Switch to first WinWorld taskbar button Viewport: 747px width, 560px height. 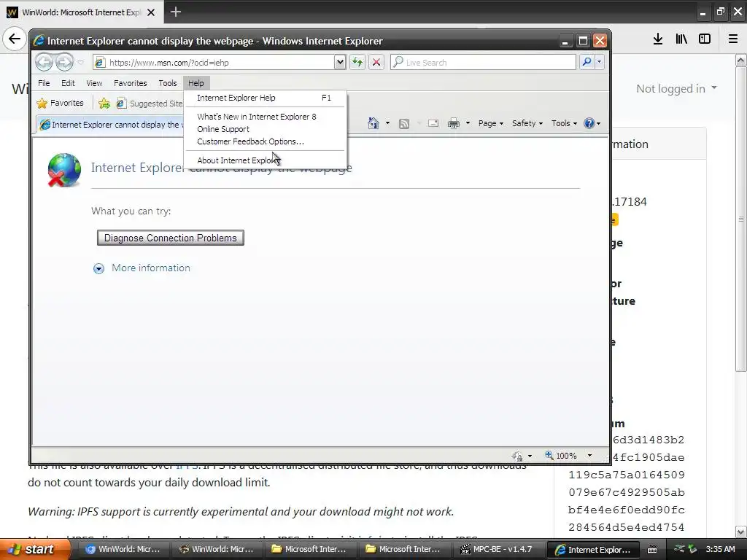pyautogui.click(x=123, y=550)
